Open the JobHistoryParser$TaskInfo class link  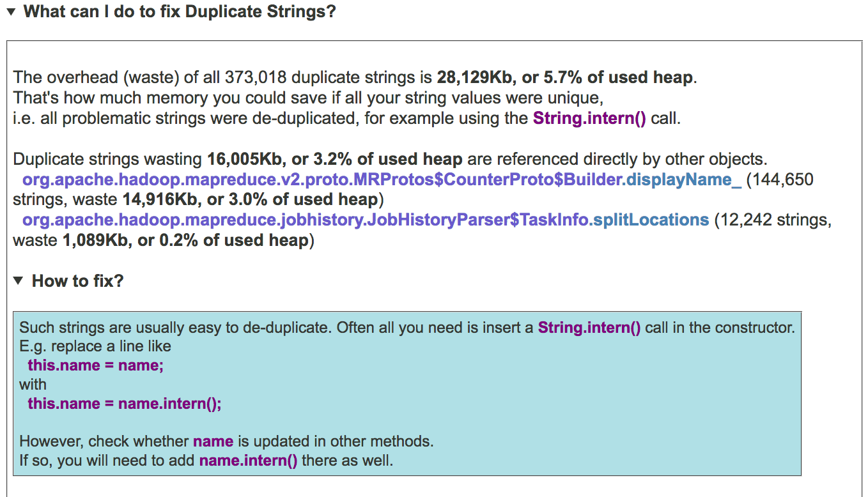coord(307,220)
